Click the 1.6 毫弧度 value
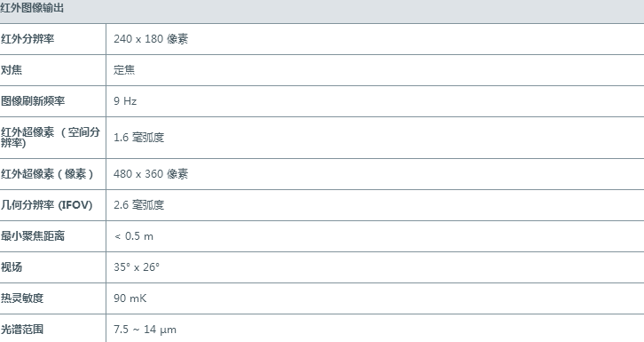 pos(138,138)
